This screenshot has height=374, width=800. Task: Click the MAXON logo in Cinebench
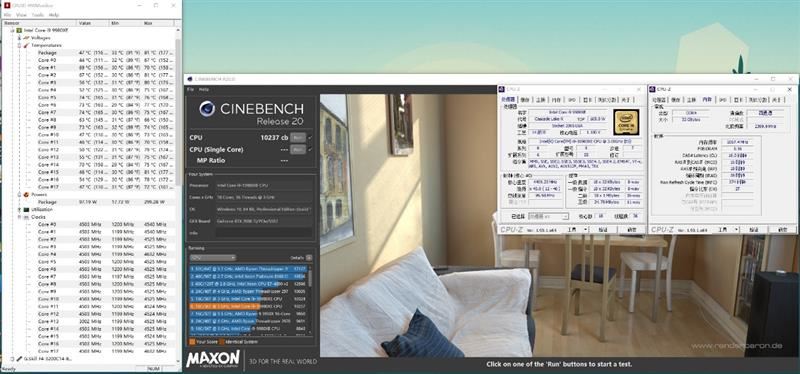(213, 359)
